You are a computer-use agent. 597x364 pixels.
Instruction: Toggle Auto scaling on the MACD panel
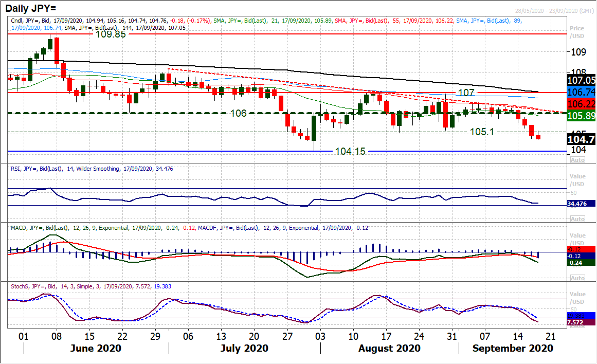point(577,277)
